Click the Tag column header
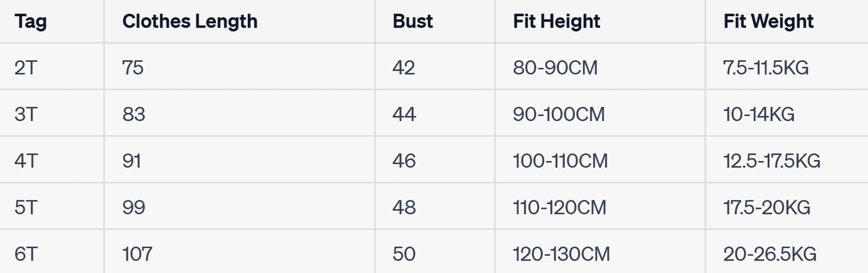The image size is (868, 273). [31, 21]
